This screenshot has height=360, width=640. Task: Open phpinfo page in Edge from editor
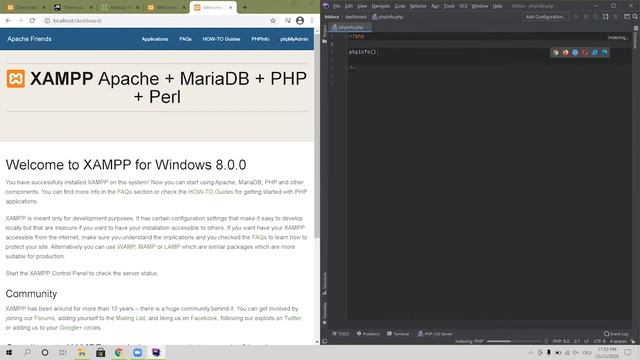[604, 52]
